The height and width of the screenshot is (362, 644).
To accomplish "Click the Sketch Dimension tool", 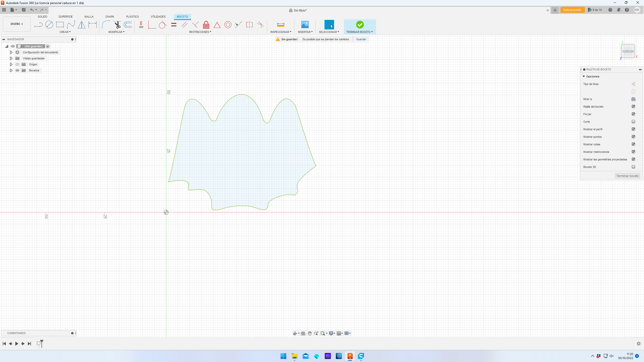I will (x=93, y=25).
